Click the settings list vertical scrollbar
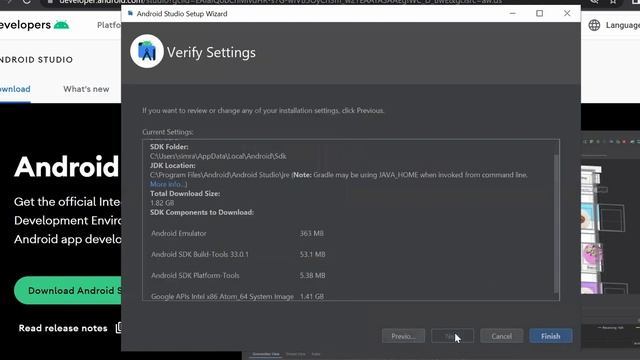This screenshot has height=360, width=640. [556, 224]
